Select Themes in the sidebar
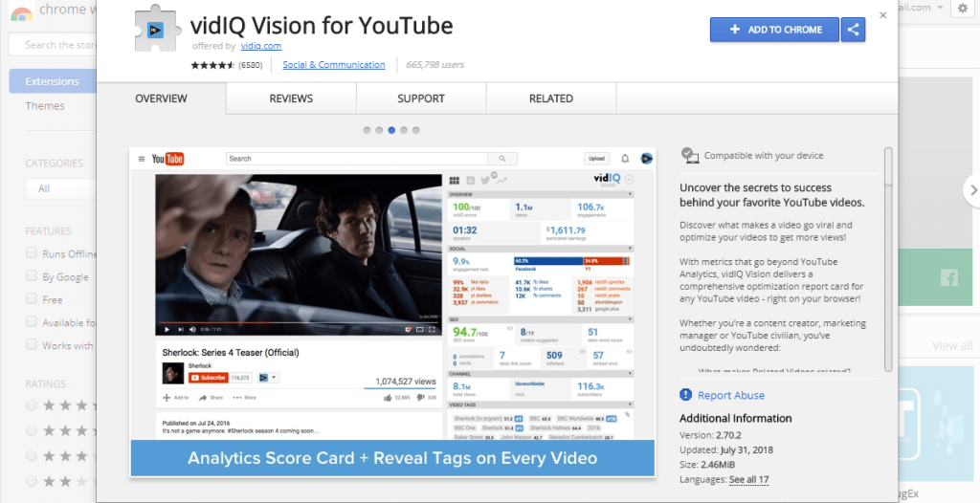This screenshot has height=503, width=980. coord(45,105)
